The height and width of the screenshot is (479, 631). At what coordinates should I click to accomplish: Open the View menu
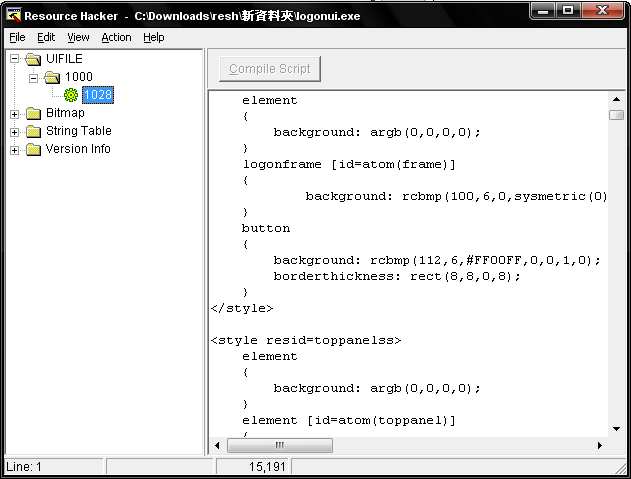click(78, 37)
